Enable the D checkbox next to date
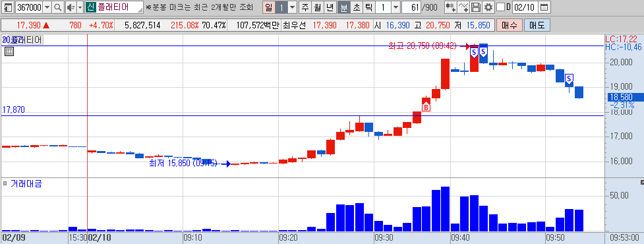The image size is (644, 244). (500, 7)
